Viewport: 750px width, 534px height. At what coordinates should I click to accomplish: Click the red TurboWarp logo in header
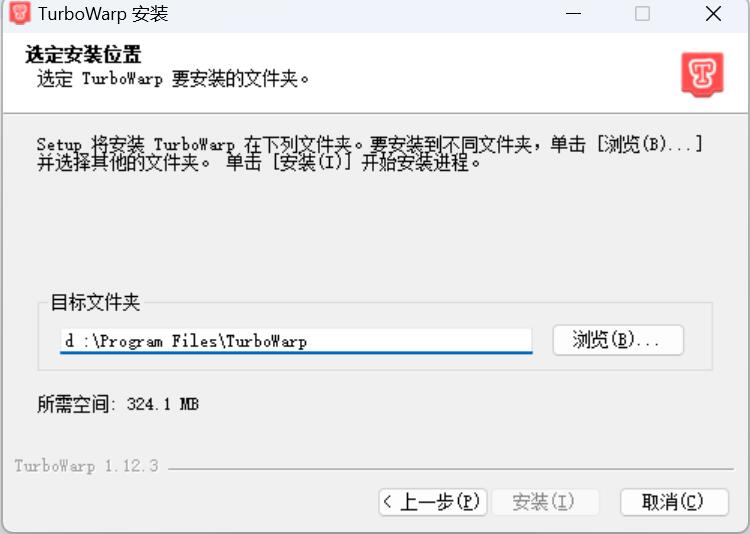click(x=702, y=74)
